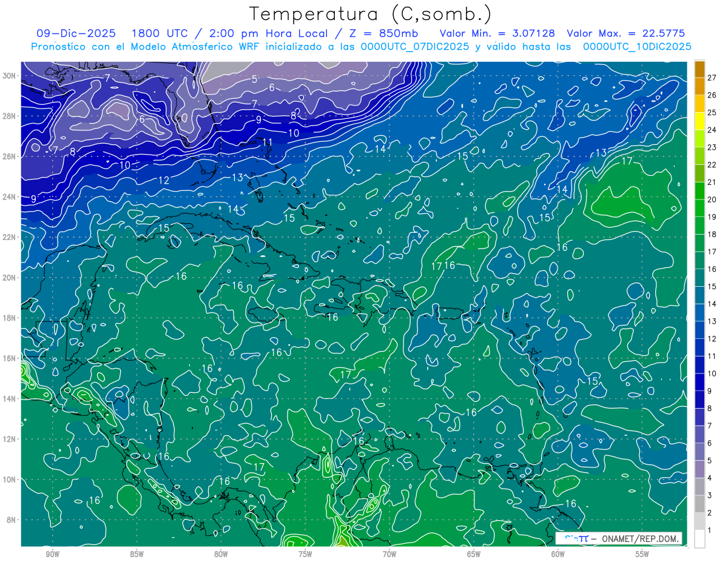Click the 60W longitude axis label

pyautogui.click(x=558, y=554)
